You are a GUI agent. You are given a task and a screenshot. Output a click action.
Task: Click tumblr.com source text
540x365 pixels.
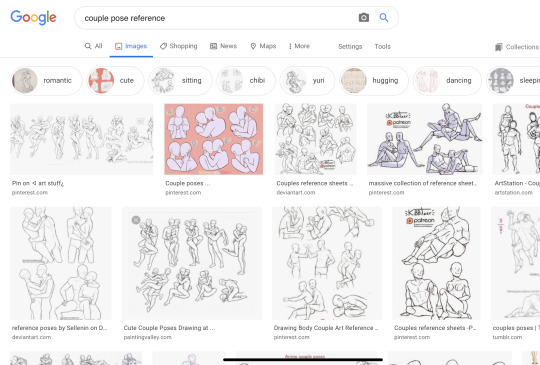[507, 337]
